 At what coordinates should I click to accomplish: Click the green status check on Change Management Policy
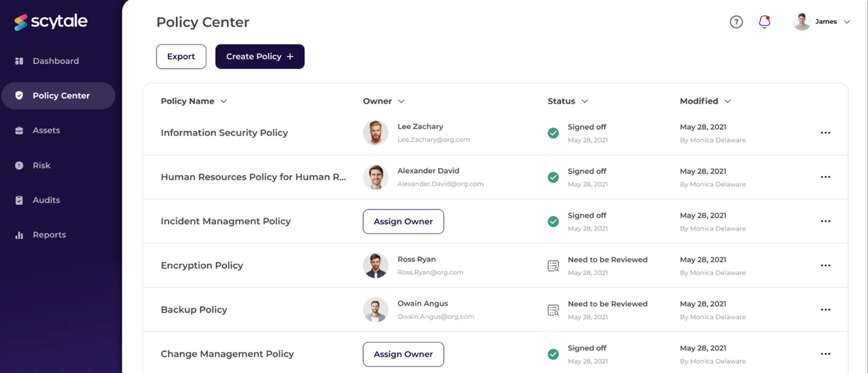click(x=553, y=353)
